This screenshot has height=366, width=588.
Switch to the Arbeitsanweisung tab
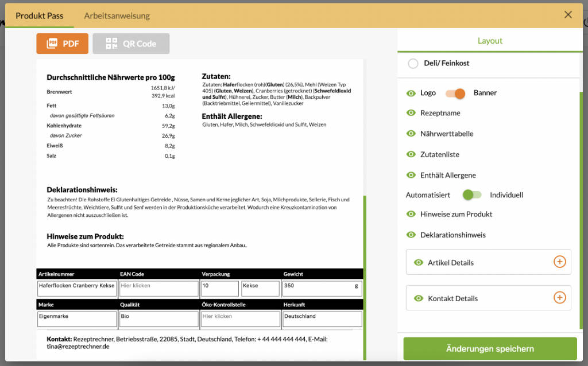117,16
